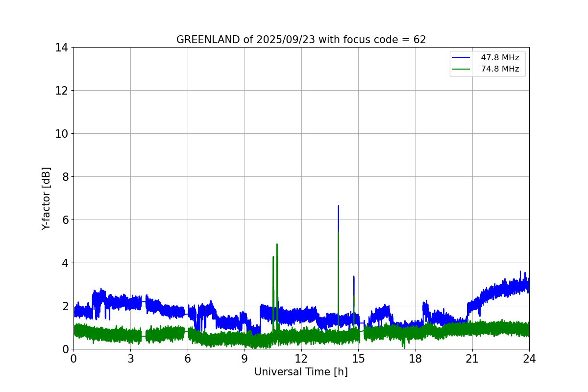Click the plot title mentioning GREENLAND
Screen dimensions: 588x392
click(x=301, y=40)
